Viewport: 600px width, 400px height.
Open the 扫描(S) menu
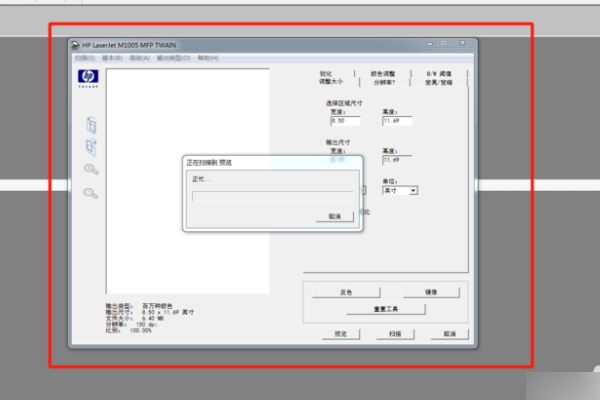[x=85, y=58]
